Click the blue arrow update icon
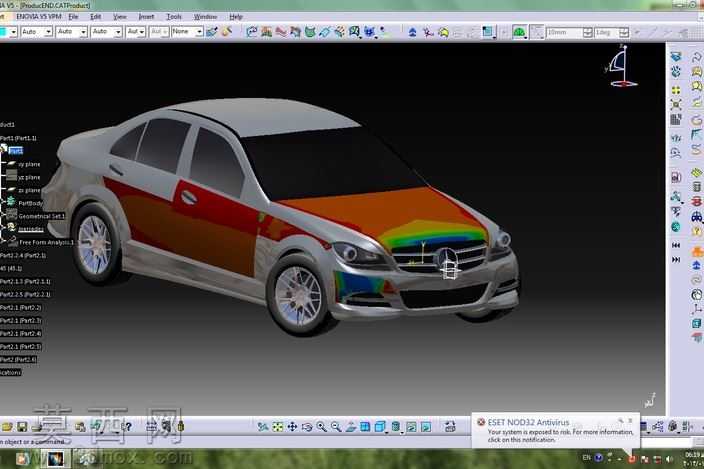The height and width of the screenshot is (469, 704). pos(413,32)
